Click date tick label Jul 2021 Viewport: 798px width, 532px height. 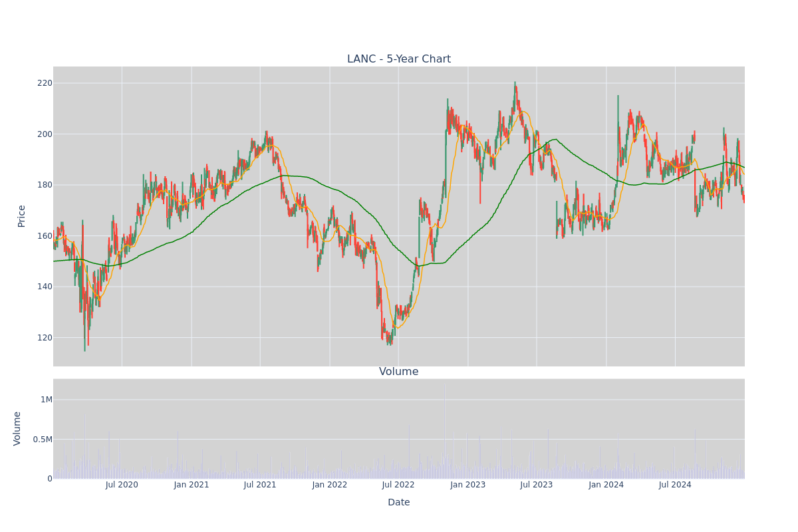click(x=260, y=485)
